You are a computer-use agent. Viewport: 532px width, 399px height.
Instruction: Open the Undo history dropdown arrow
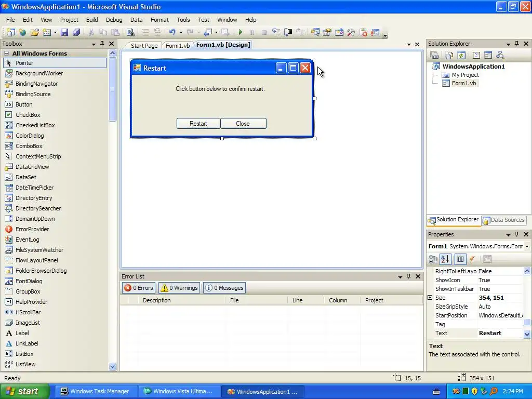[x=181, y=32]
